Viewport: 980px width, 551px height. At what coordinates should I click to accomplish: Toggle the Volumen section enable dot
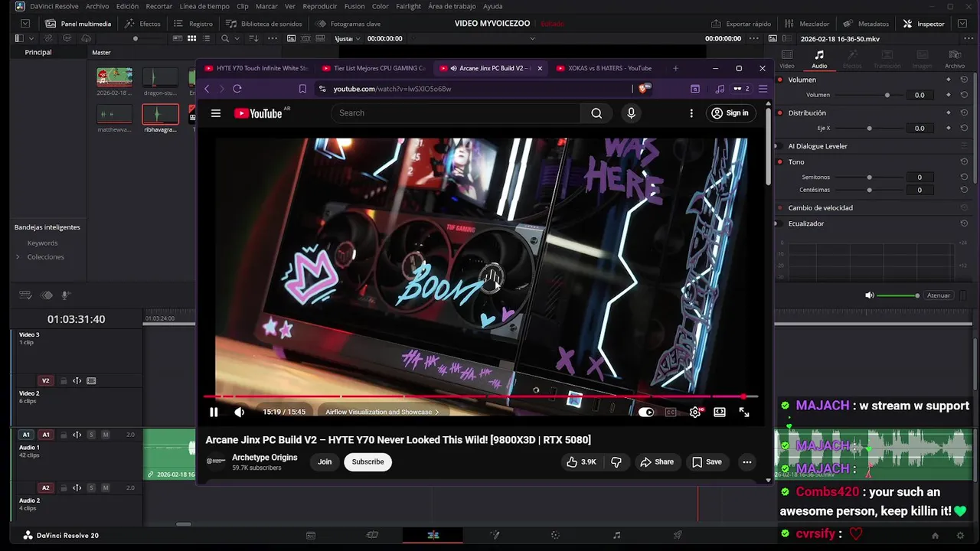(780, 80)
